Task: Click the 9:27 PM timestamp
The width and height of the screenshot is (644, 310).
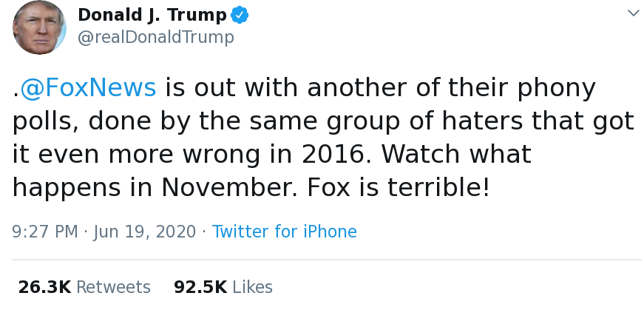Action: pos(45,232)
